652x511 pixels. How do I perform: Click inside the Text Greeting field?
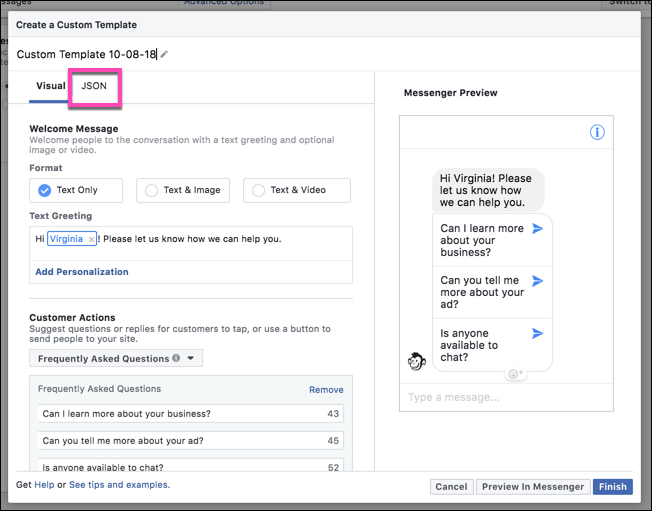(191, 243)
